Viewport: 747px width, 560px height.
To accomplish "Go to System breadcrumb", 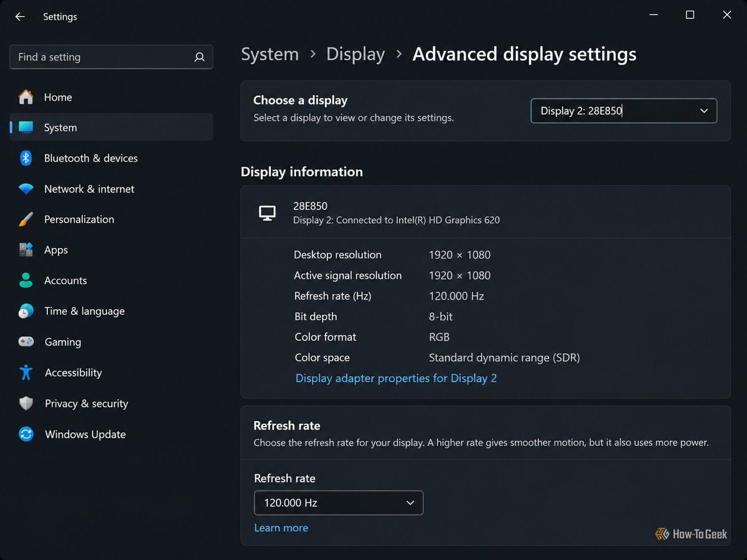I will [x=270, y=54].
